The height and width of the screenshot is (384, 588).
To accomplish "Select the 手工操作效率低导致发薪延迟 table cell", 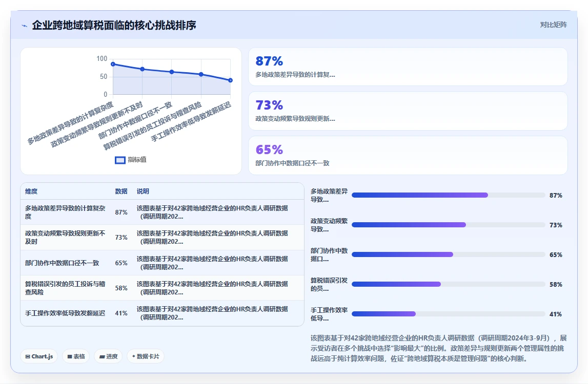I will 65,313.
